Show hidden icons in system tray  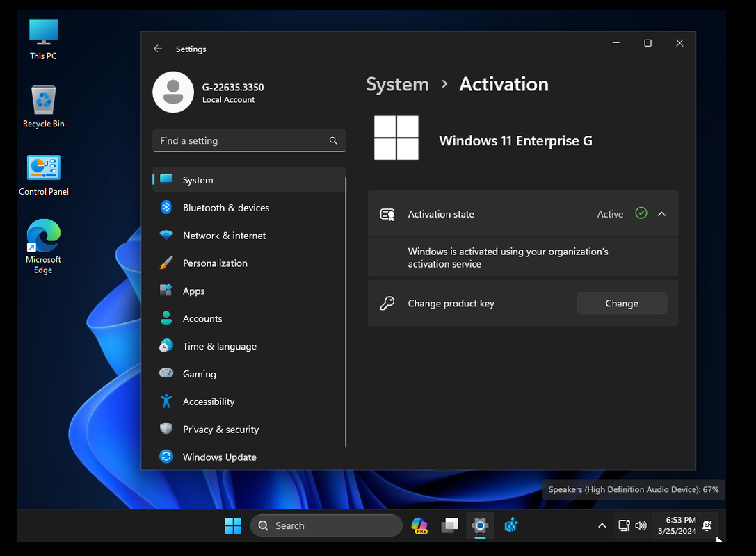click(602, 525)
